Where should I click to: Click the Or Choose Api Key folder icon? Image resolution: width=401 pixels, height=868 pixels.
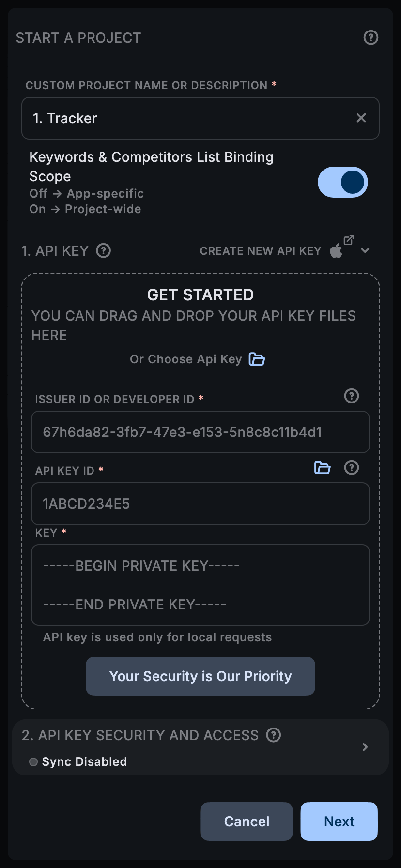[x=257, y=359]
